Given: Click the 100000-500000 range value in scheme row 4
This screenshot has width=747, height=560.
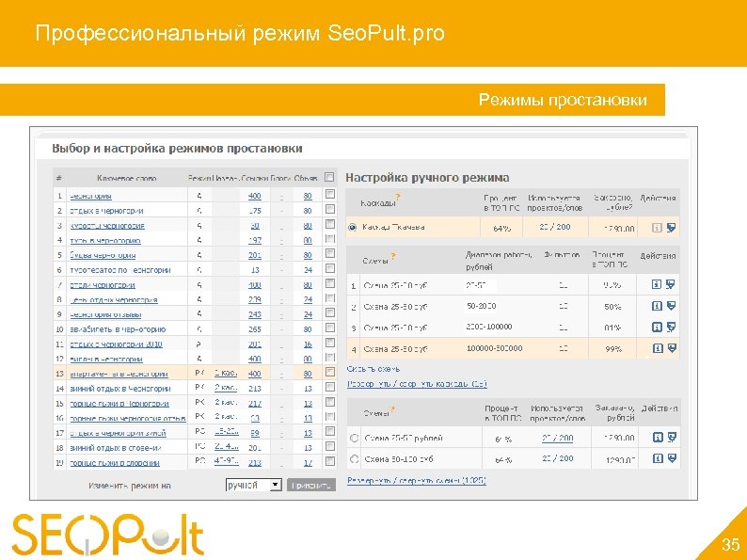Looking at the screenshot, I should (495, 348).
